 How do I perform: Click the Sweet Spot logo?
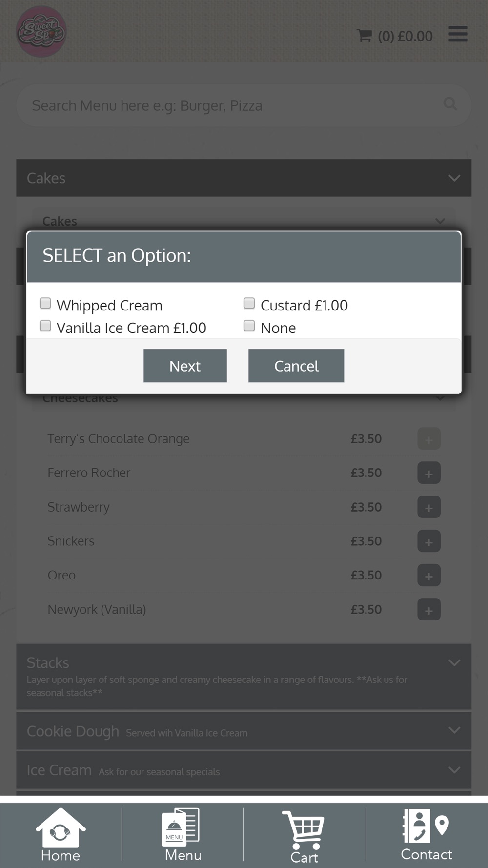(x=41, y=32)
